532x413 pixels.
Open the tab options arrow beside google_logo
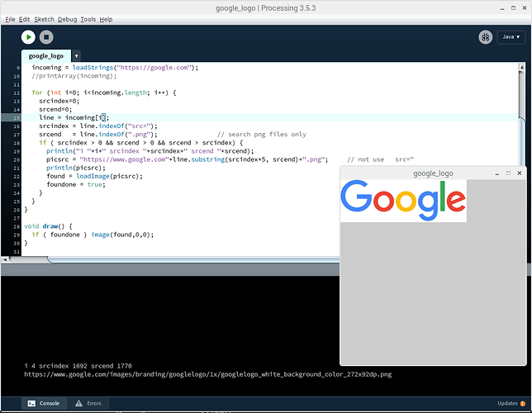point(76,56)
